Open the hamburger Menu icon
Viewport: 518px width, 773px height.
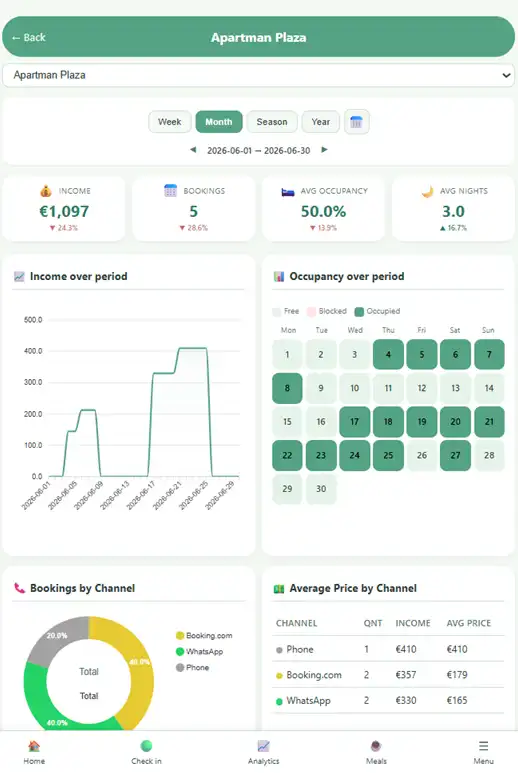483,752
